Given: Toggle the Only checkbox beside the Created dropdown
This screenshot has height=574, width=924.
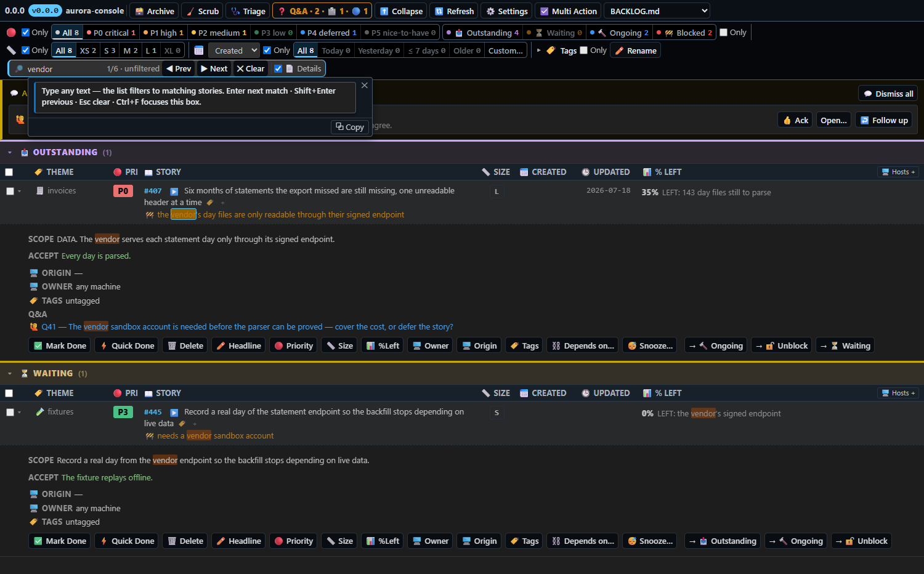Looking at the screenshot, I should pyautogui.click(x=267, y=51).
